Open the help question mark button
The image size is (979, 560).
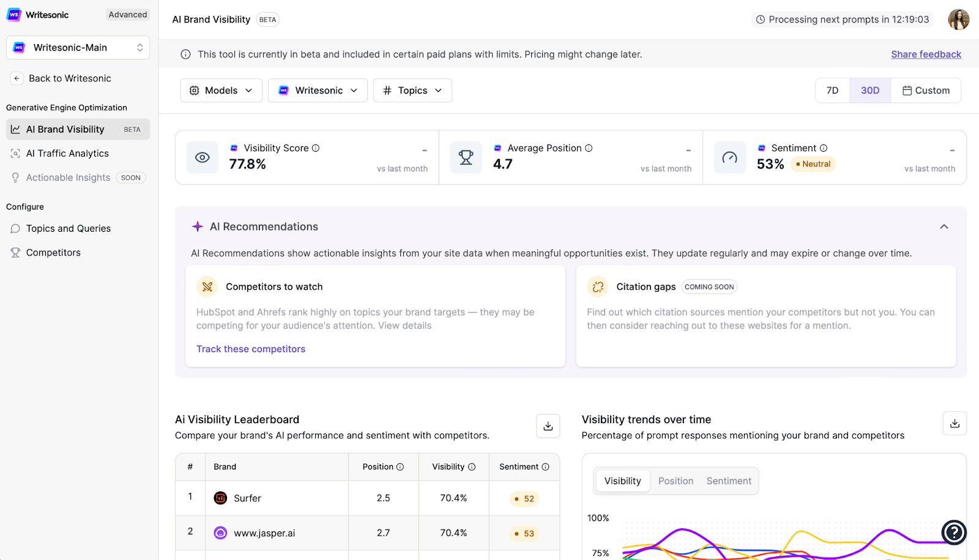click(954, 532)
